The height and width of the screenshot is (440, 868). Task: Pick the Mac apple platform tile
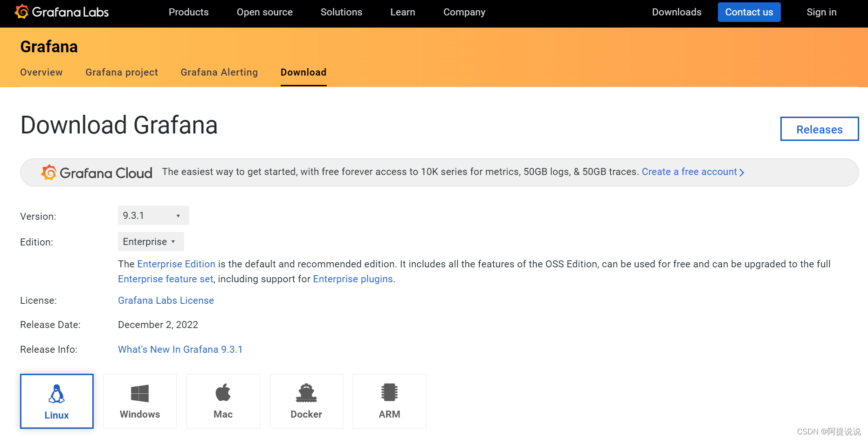click(x=223, y=401)
